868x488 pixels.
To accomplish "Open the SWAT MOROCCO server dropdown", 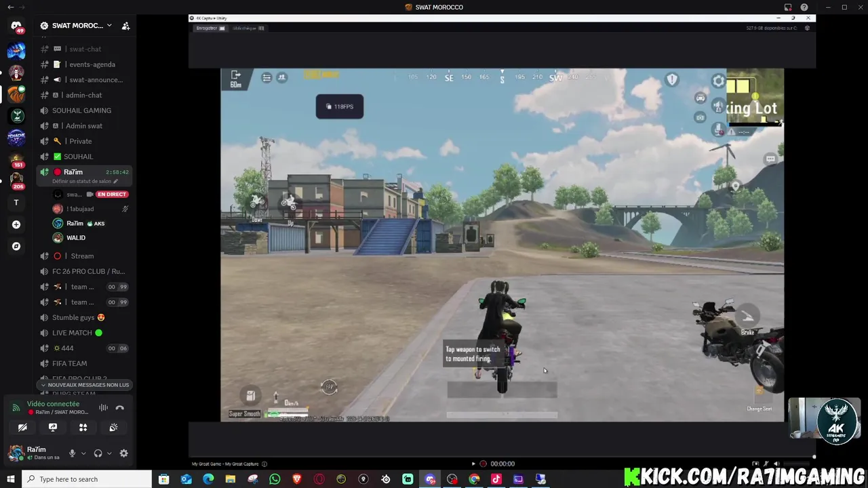I will 77,26.
